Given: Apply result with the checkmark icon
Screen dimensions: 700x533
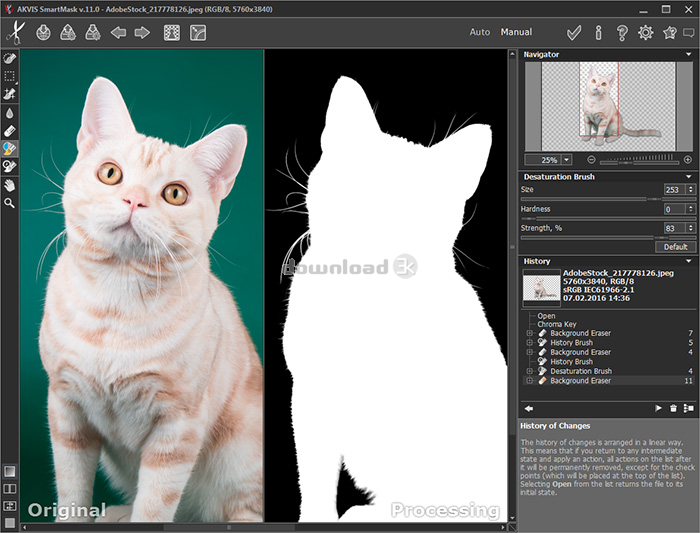Looking at the screenshot, I should click(x=574, y=33).
